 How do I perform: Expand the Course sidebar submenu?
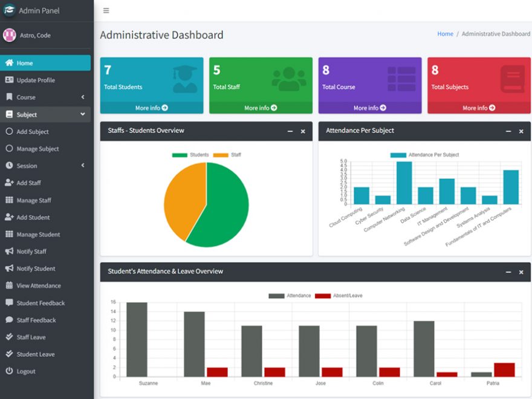pyautogui.click(x=83, y=97)
